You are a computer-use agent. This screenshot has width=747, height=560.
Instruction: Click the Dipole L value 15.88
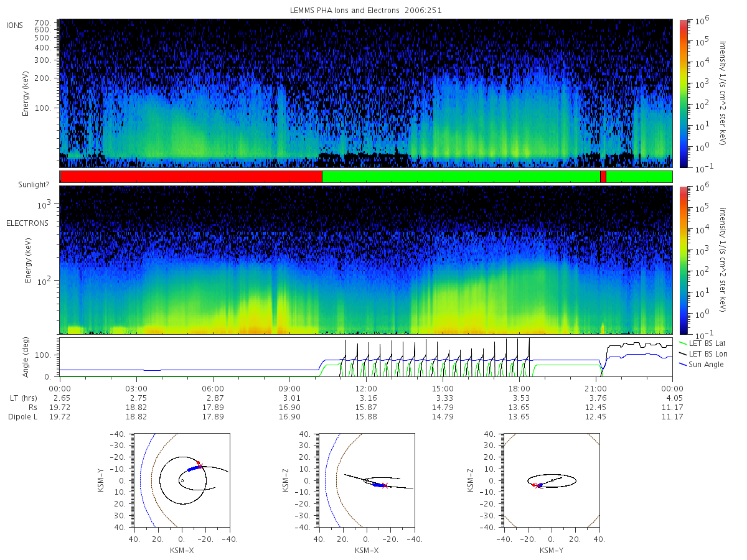pyautogui.click(x=366, y=417)
